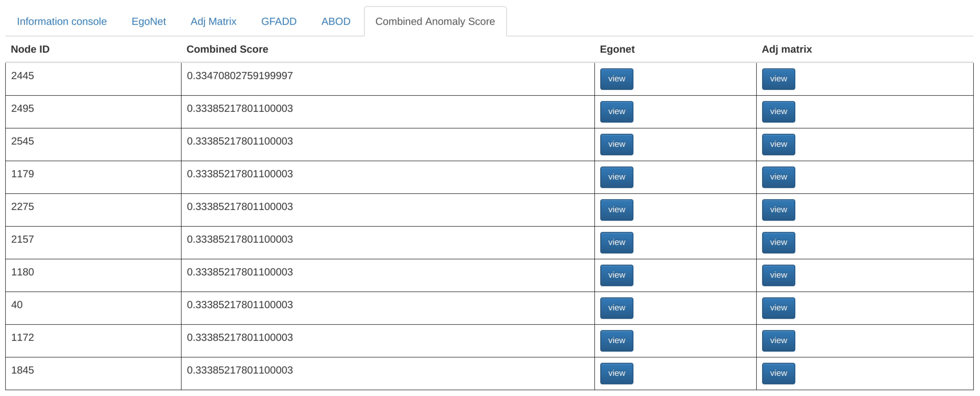Click the Node ID cell 2445
Screen dimensions: 980x396
22,76
